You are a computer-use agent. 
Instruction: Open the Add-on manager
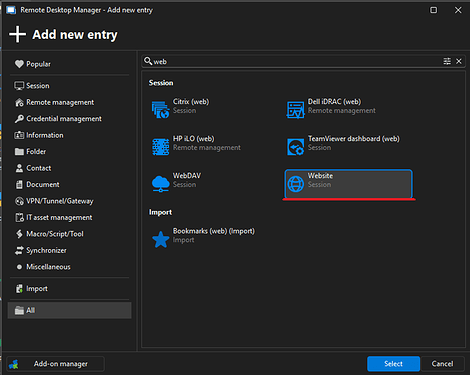tap(55, 364)
